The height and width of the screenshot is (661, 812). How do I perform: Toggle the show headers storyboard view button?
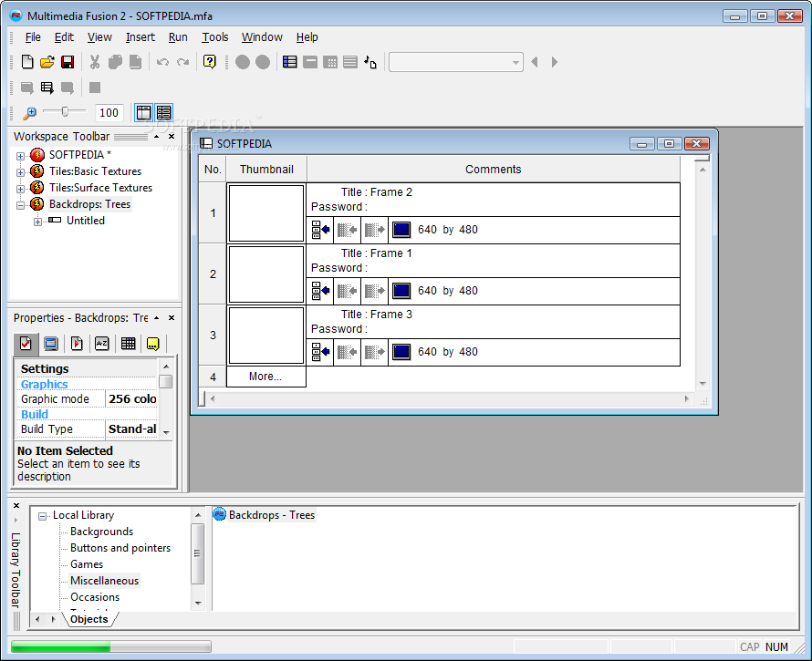click(144, 112)
